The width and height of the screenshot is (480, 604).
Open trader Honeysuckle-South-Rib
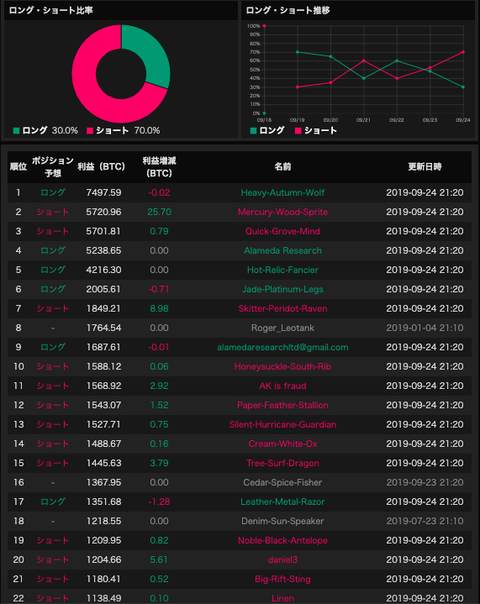pyautogui.click(x=282, y=366)
